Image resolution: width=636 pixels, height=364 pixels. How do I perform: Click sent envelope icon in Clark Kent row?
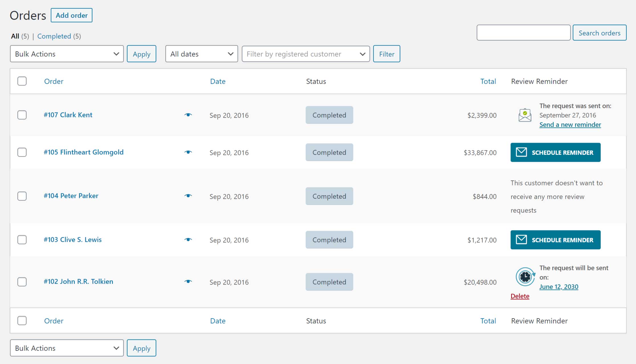(x=525, y=115)
